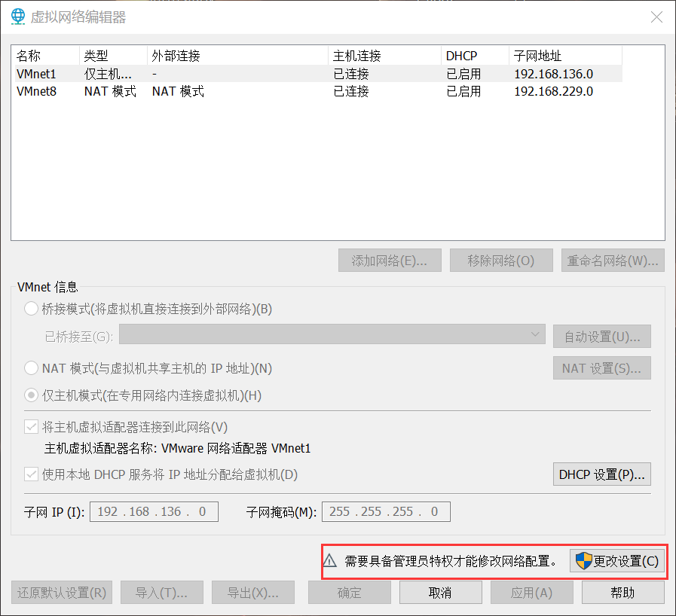The width and height of the screenshot is (676, 616).
Task: Open DHCP 设置(P)... button
Action: pyautogui.click(x=602, y=474)
